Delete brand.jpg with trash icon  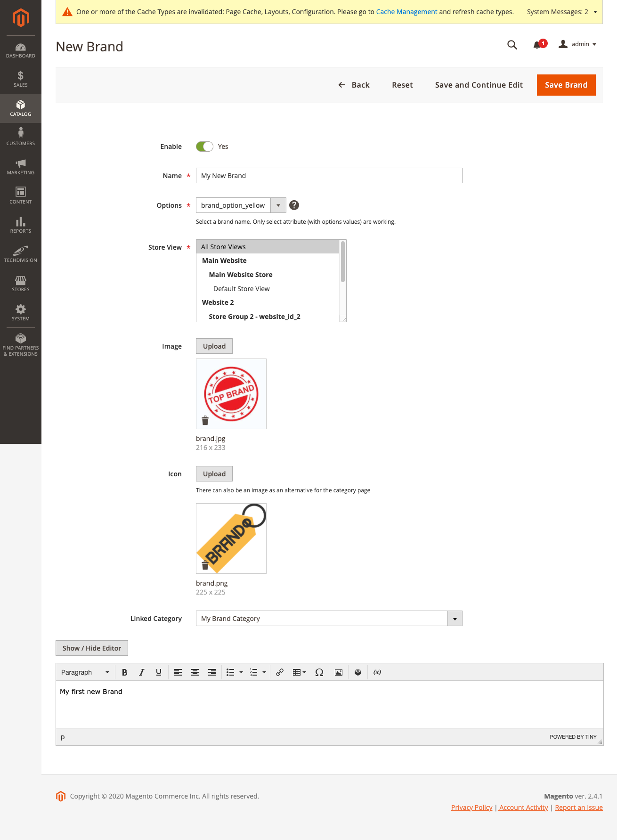tap(205, 421)
